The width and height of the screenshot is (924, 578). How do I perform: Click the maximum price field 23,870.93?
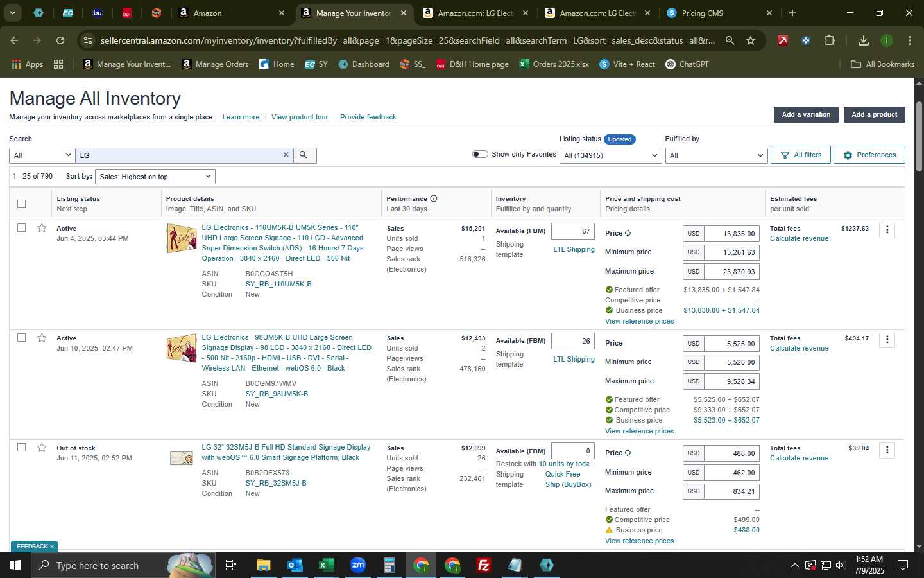click(732, 272)
